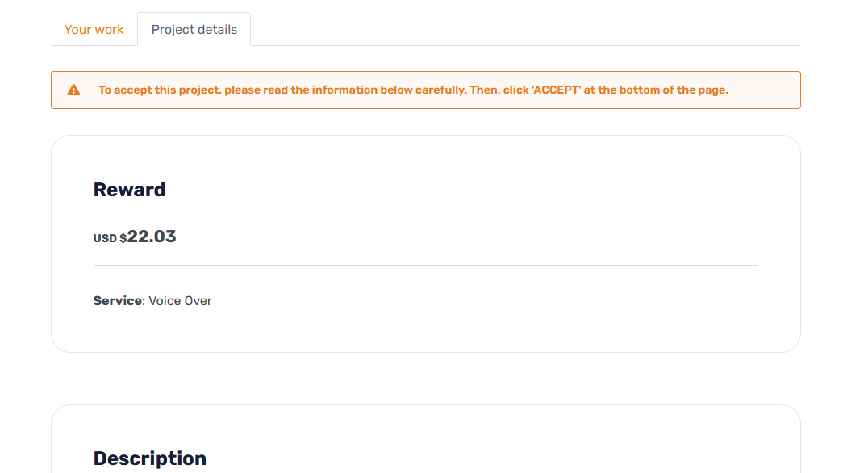Click 'To accept this project' in the banner
The height and width of the screenshot is (473, 868).
click(x=160, y=90)
